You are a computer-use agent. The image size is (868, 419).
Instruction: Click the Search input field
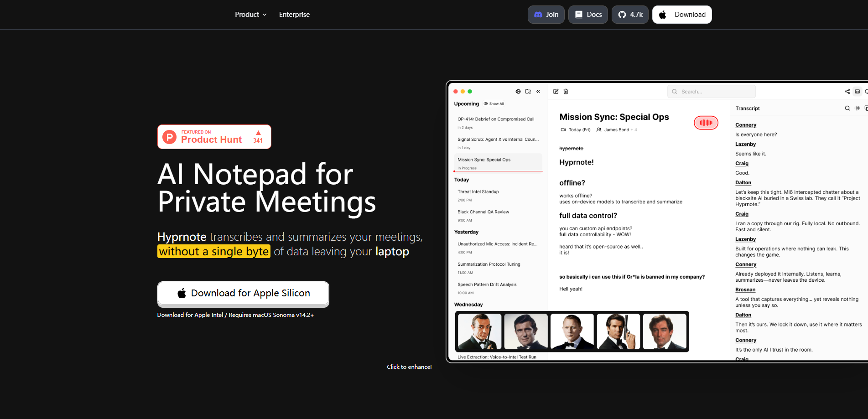[712, 91]
